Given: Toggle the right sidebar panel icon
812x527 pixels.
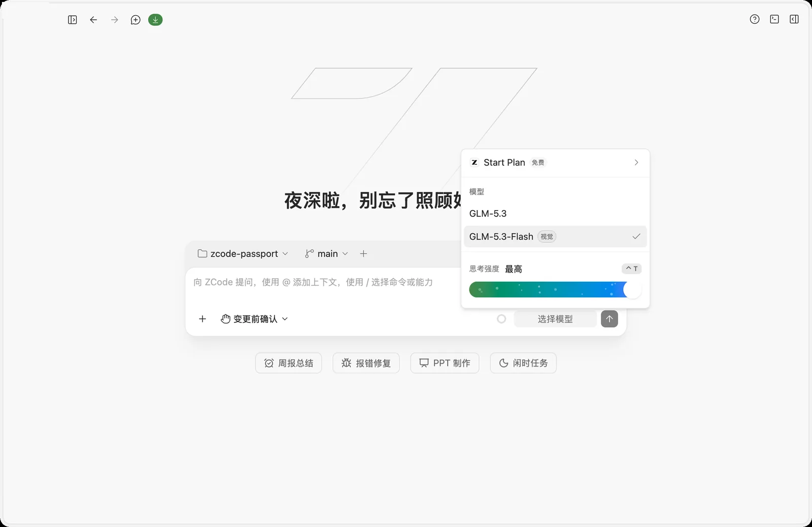Looking at the screenshot, I should [x=794, y=19].
